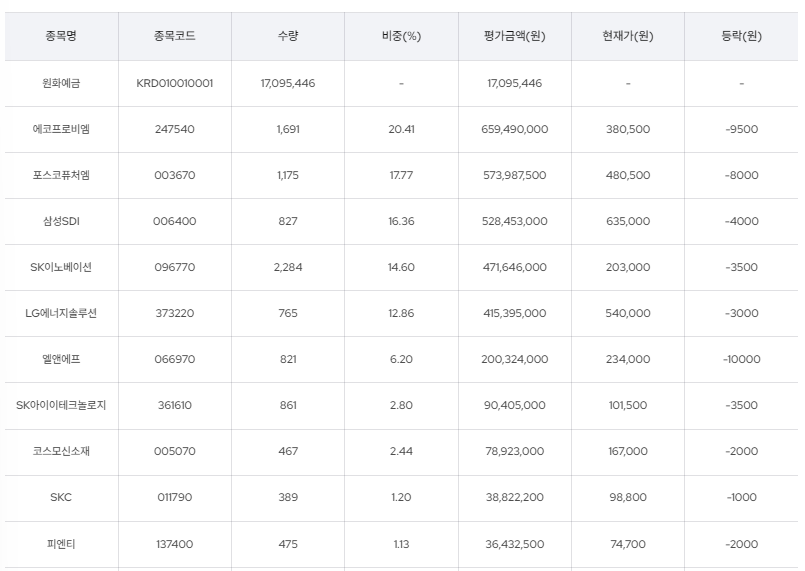The height and width of the screenshot is (571, 805).
Task: Click the 엘앤에프 stock name
Action: click(61, 359)
